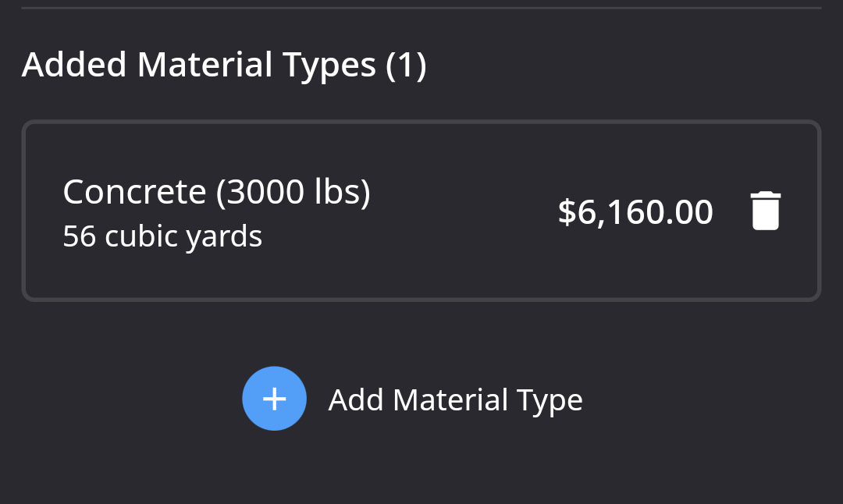Click the 56 cubic yards quantity text

(x=162, y=236)
